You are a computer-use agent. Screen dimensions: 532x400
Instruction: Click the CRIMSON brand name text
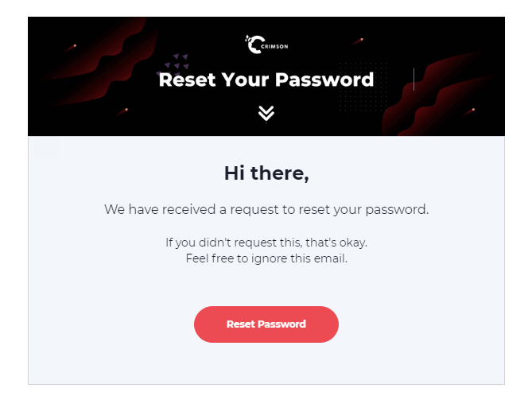tap(275, 47)
